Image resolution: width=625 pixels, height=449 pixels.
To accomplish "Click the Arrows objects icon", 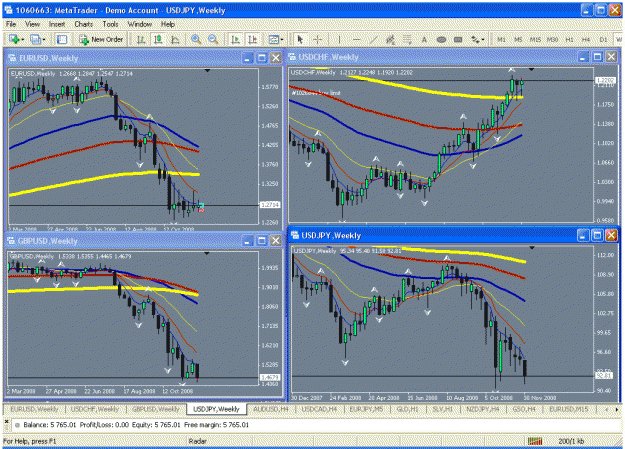I will [x=476, y=39].
